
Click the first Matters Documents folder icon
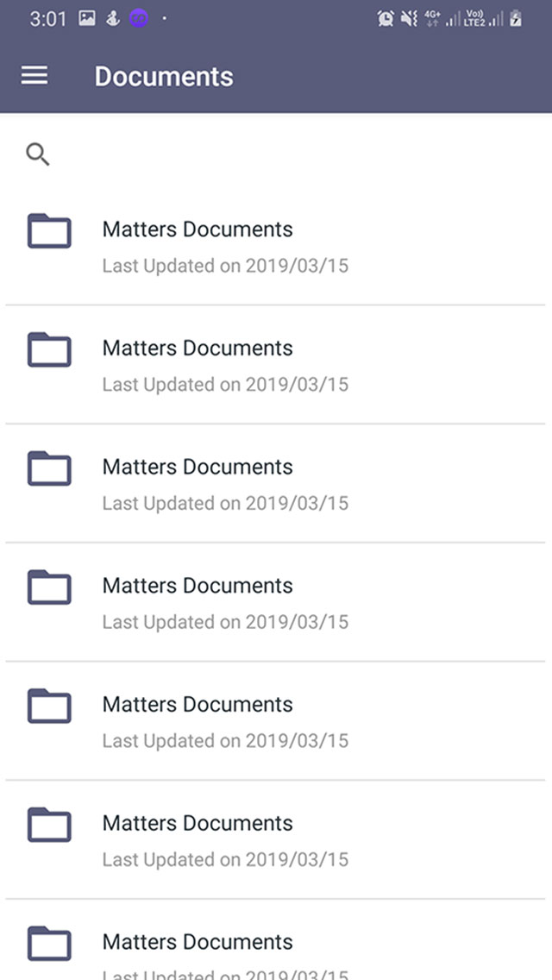point(49,230)
